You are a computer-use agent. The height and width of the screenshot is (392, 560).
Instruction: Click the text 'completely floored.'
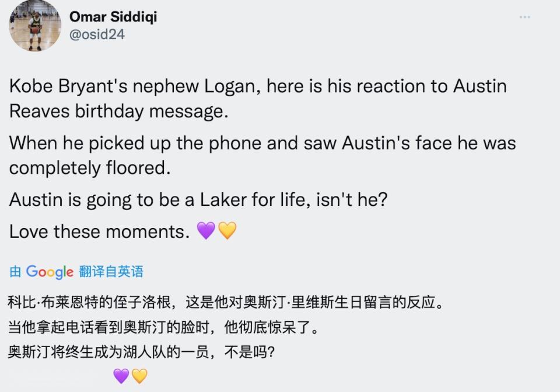[90, 167]
